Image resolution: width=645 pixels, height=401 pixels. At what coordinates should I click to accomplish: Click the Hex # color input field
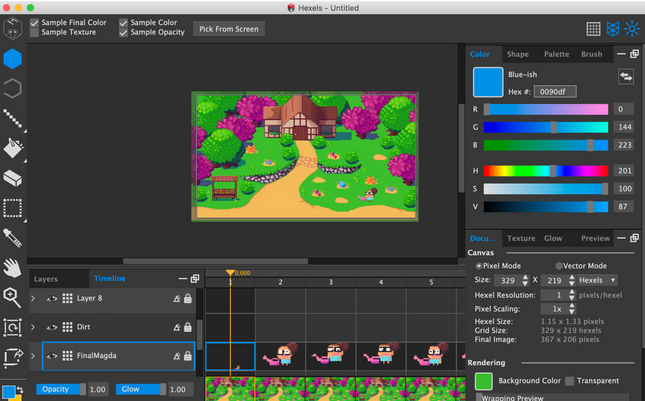(x=555, y=92)
